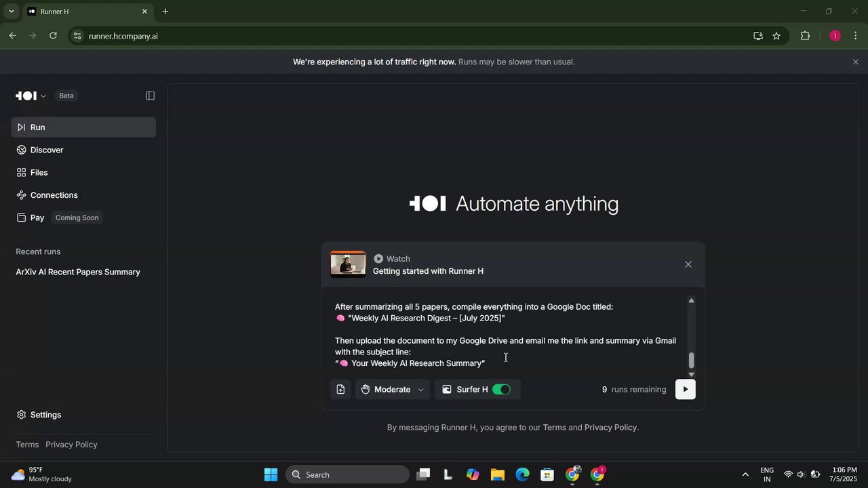
Task: Click the address bar URL
Action: point(123,36)
